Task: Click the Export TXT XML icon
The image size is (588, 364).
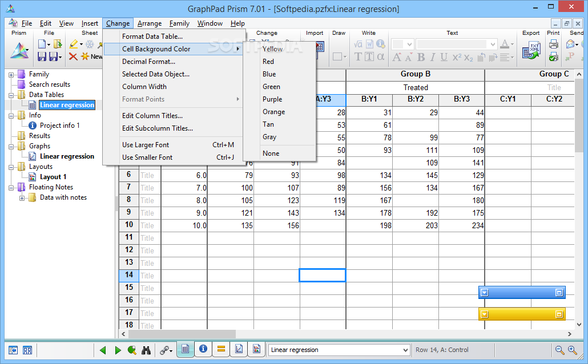Action: 530,51
